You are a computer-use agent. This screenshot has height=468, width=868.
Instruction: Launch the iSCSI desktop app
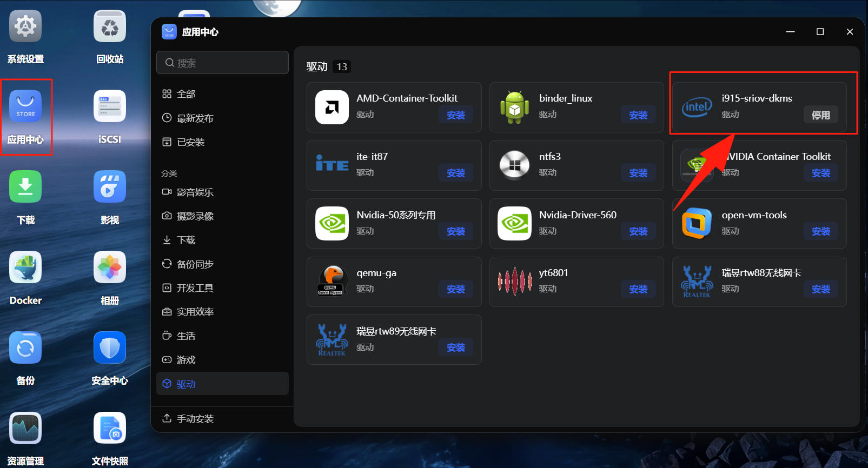click(x=110, y=106)
